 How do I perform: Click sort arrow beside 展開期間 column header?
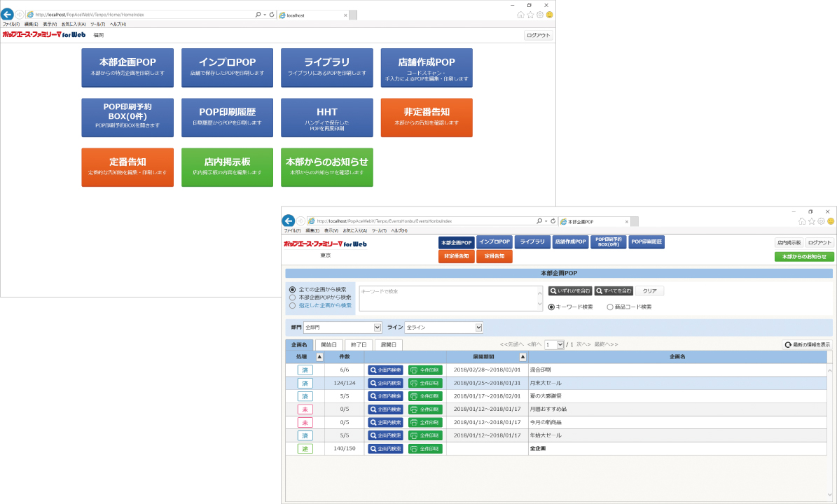tap(522, 356)
